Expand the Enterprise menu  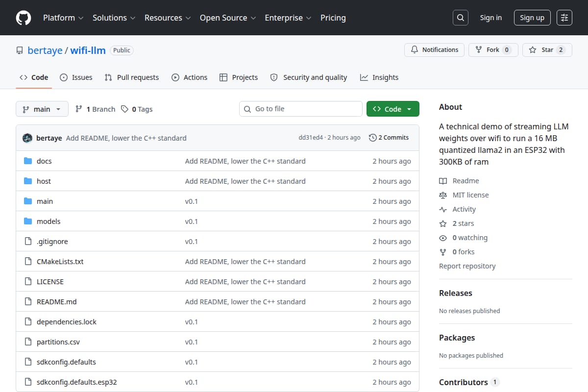288,18
